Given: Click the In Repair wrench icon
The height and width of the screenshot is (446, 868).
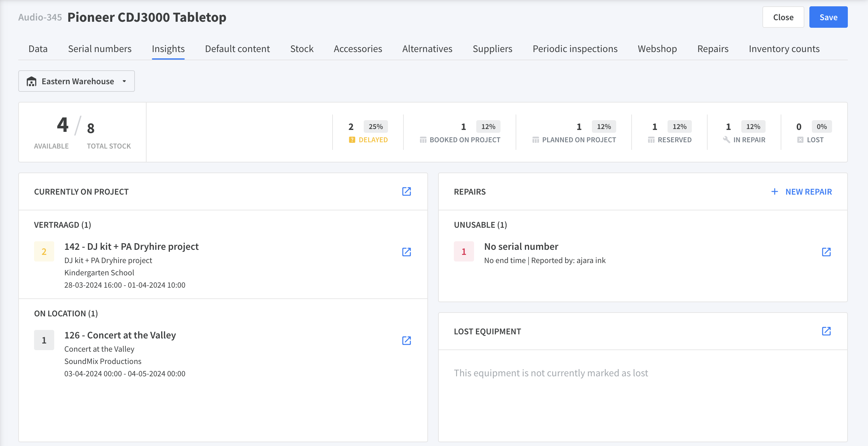Looking at the screenshot, I should coord(726,139).
